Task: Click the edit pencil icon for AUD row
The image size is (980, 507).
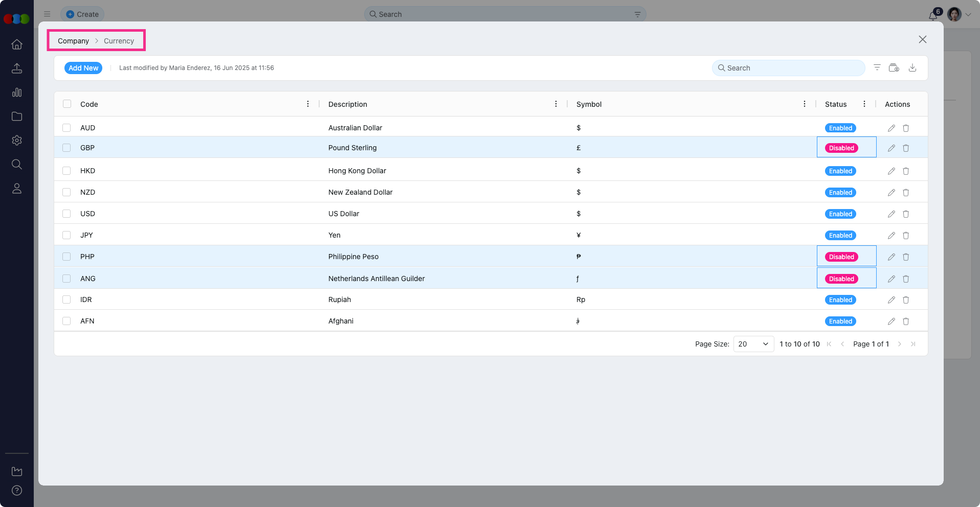Action: tap(891, 128)
